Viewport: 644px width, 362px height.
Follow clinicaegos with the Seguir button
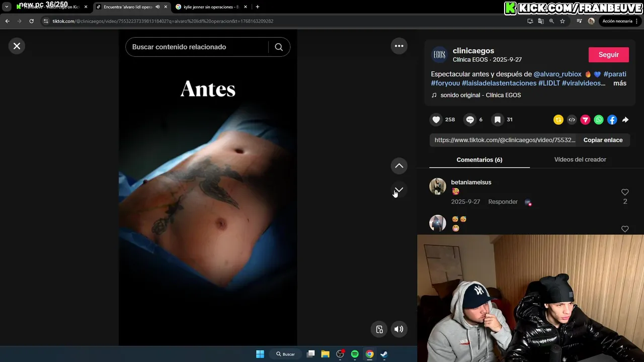click(x=609, y=55)
